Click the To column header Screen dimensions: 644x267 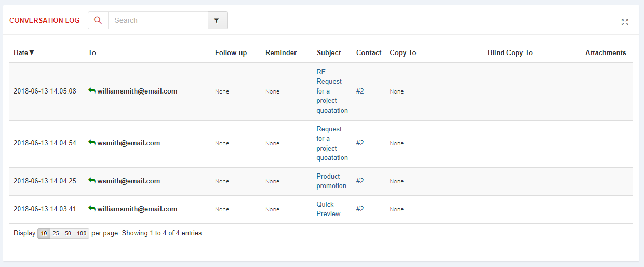click(x=92, y=52)
